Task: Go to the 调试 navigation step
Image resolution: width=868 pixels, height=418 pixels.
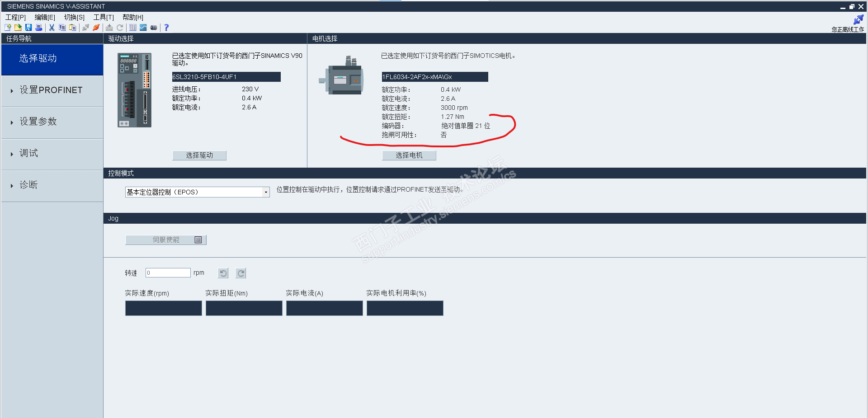Action: click(52, 154)
